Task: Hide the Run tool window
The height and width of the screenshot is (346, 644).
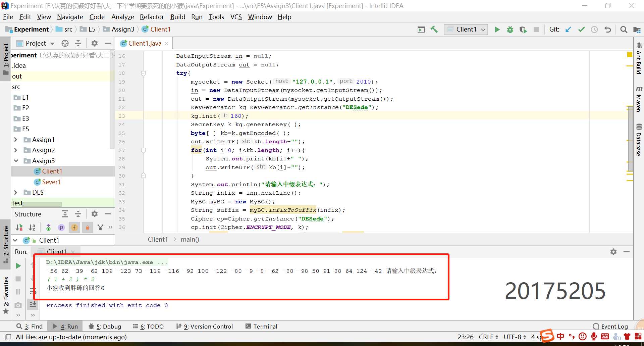Action: 627,252
